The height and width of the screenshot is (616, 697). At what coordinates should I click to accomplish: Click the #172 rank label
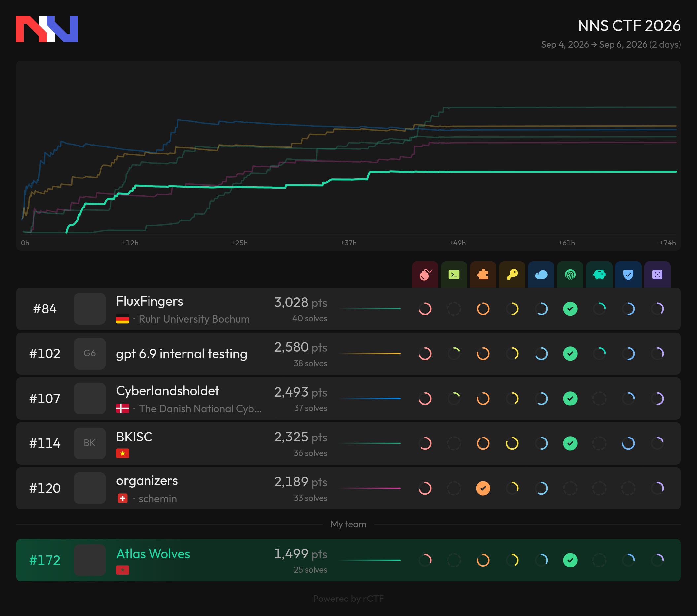coord(45,560)
